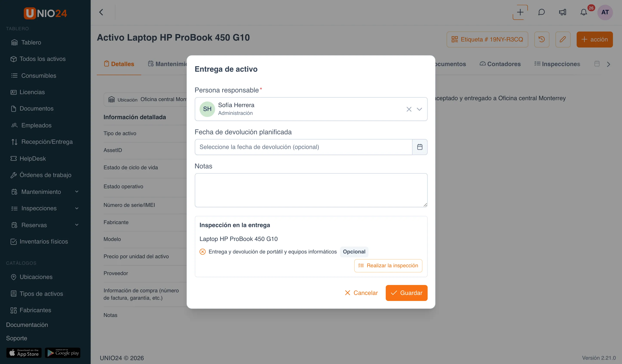Screen dimensions: 622x364
Task: Click the back arrow in top bar
Action: (101, 12)
